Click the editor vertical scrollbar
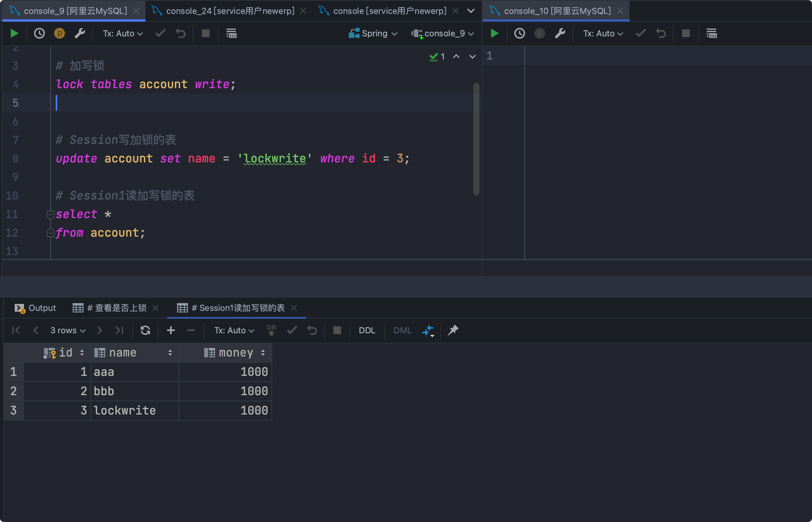This screenshot has height=522, width=812. (x=476, y=139)
